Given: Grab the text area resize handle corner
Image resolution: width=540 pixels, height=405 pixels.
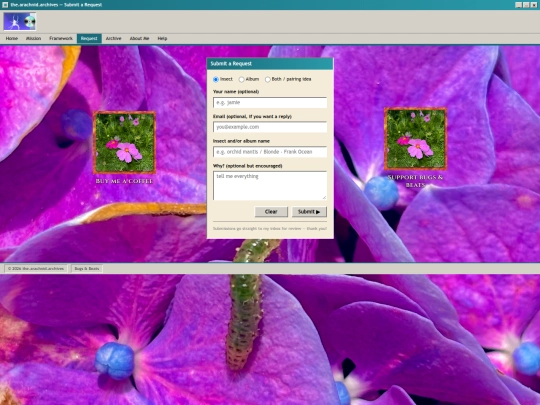Looking at the screenshot, I should click(x=324, y=198).
